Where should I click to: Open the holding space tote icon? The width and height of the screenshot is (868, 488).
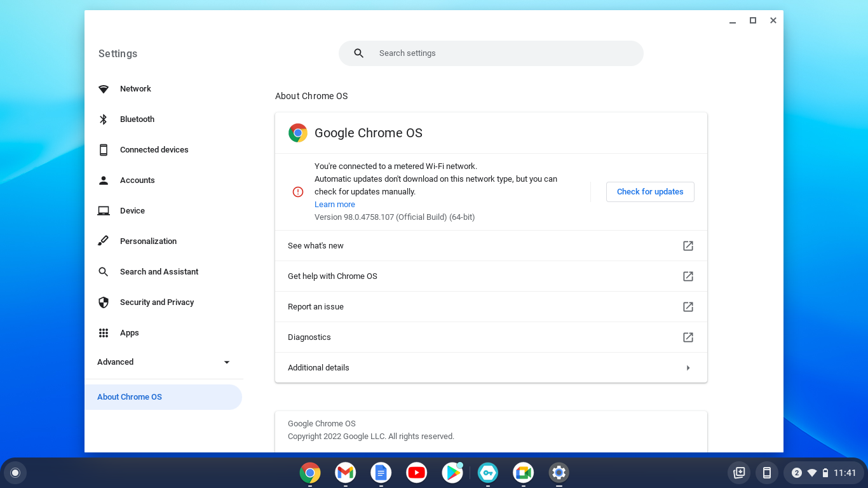(x=739, y=473)
